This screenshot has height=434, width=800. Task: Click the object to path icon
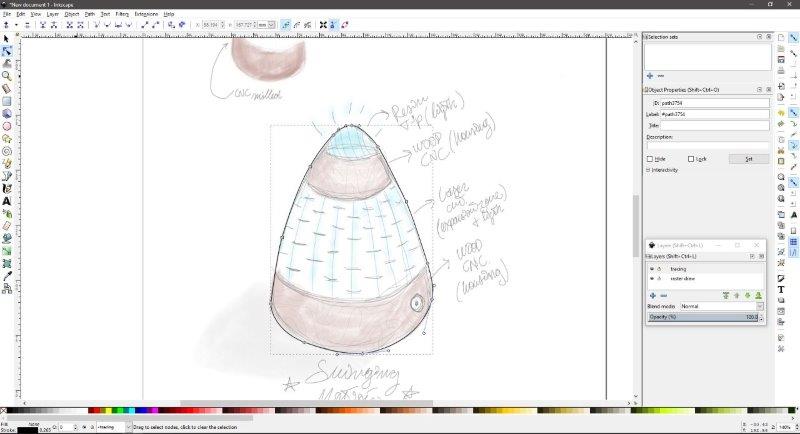[171, 24]
